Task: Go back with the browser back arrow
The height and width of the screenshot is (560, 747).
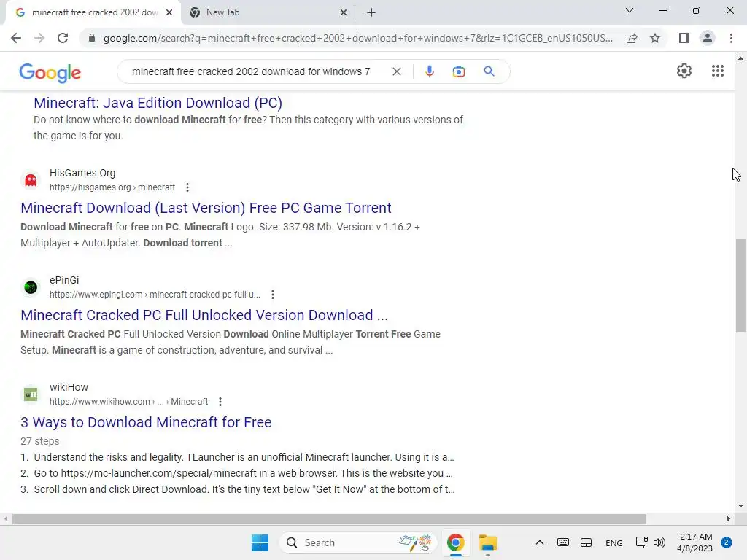Action: pyautogui.click(x=16, y=38)
